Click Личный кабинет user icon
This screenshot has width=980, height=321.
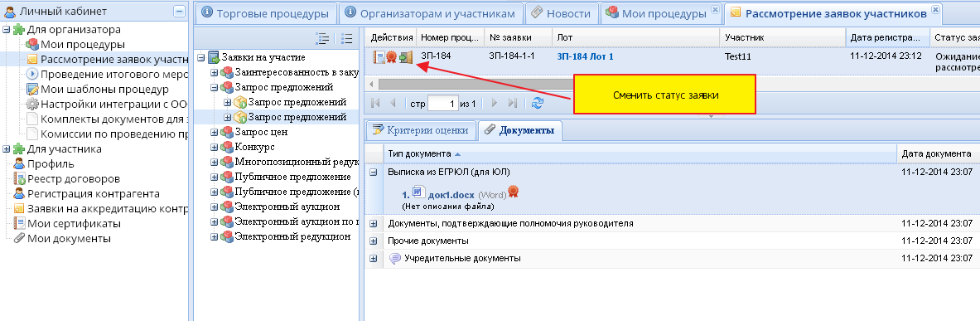point(9,12)
